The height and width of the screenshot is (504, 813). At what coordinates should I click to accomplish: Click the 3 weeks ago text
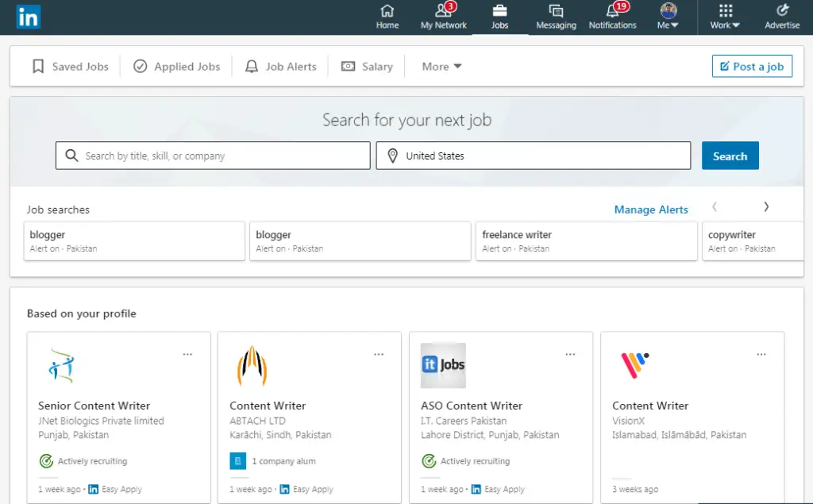tap(635, 489)
